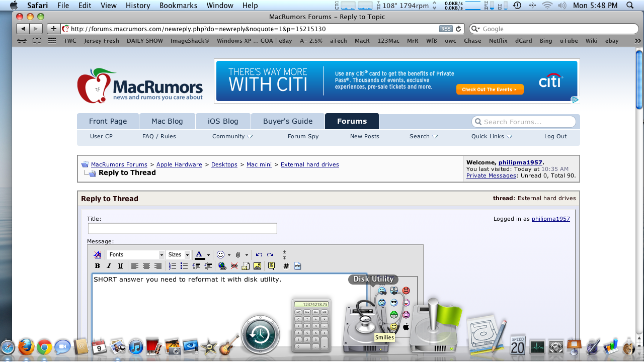Insert a smilie with the smiley-face toolbar icon
The height and width of the screenshot is (362, 644).
(x=220, y=255)
